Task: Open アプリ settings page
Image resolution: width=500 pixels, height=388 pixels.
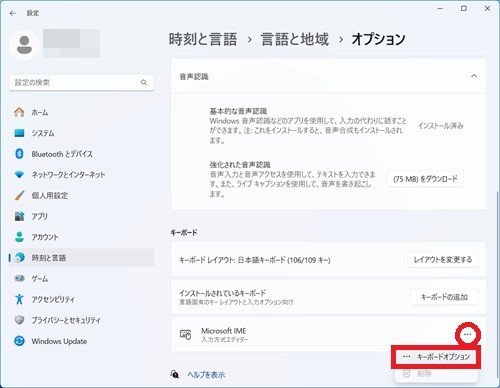Action: (81, 216)
